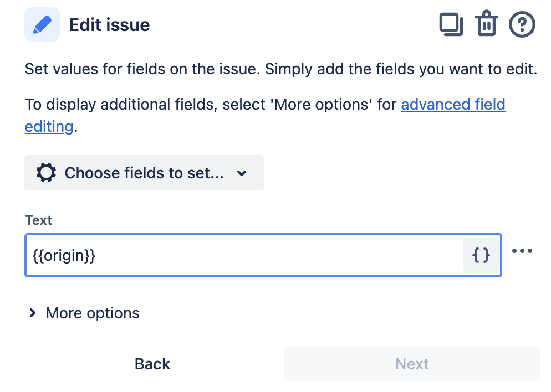Open the three-dot menu next to Text field
Viewport: 551px width, 392px height.
[x=522, y=251]
